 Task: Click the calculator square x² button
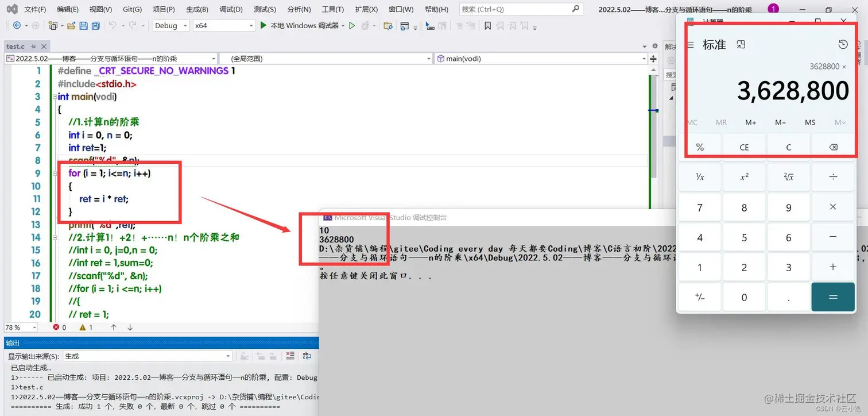click(744, 177)
